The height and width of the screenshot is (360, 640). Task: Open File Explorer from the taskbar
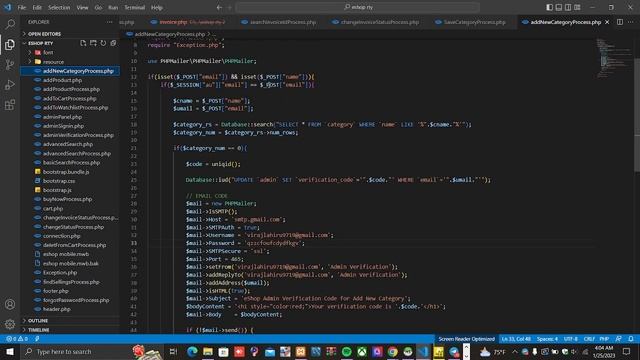(208, 351)
